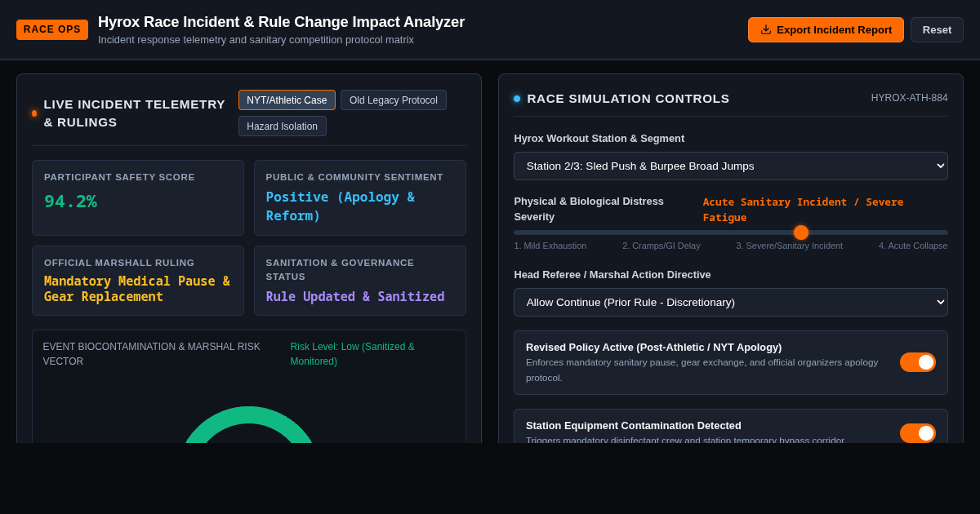Choose the Hazard Isolation preset
Screen dimensions: 980x514
(283, 126)
